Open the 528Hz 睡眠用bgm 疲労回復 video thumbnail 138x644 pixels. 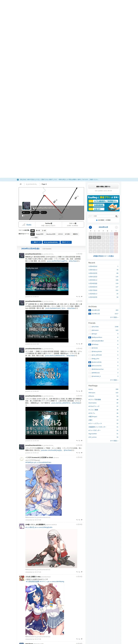pyautogui.click(x=47, y=326)
